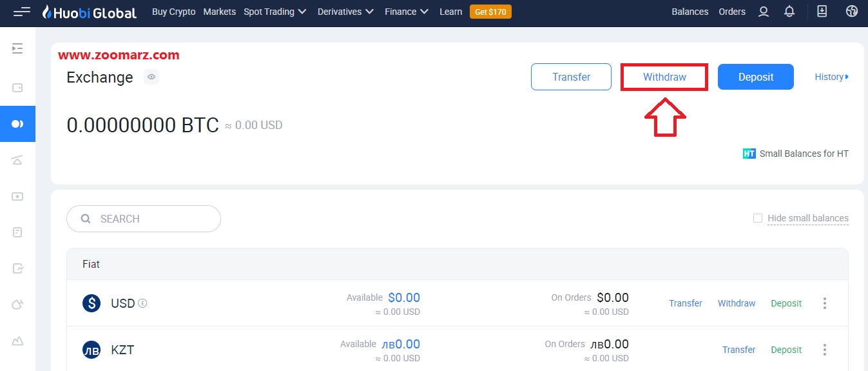This screenshot has height=371, width=868.
Task: Open the hamburger menu beside Huobi logo
Action: pos(21,12)
